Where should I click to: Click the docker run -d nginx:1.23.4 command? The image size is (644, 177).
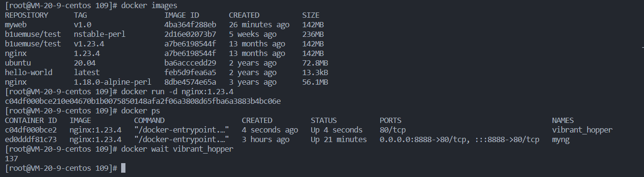click(x=177, y=92)
